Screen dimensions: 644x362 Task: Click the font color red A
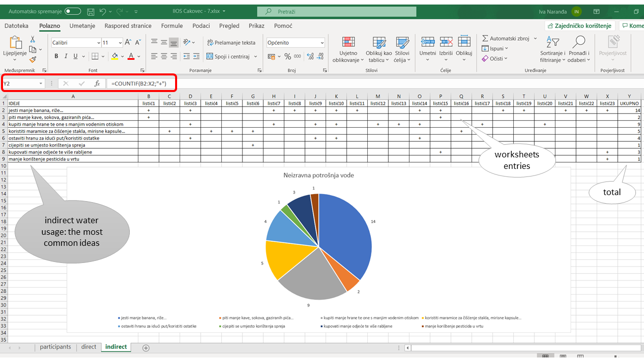tap(131, 56)
